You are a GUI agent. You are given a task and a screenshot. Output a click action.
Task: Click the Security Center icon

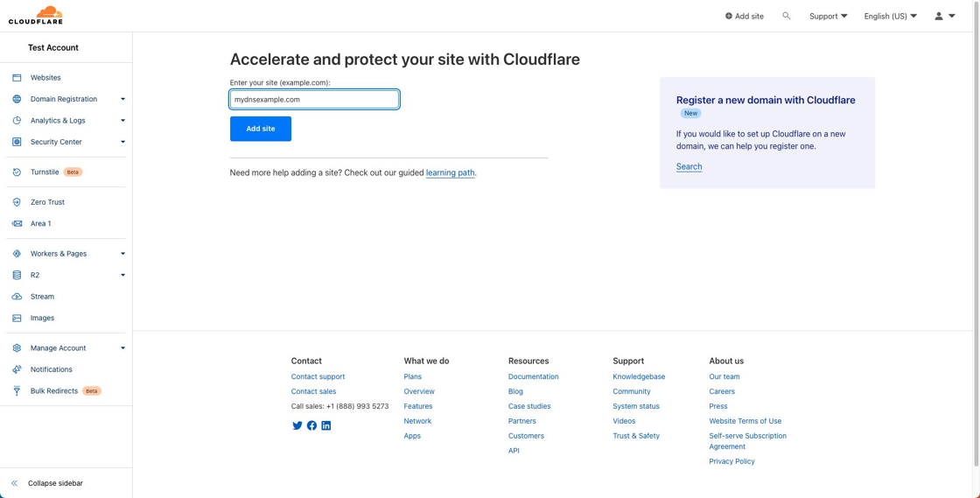(17, 142)
